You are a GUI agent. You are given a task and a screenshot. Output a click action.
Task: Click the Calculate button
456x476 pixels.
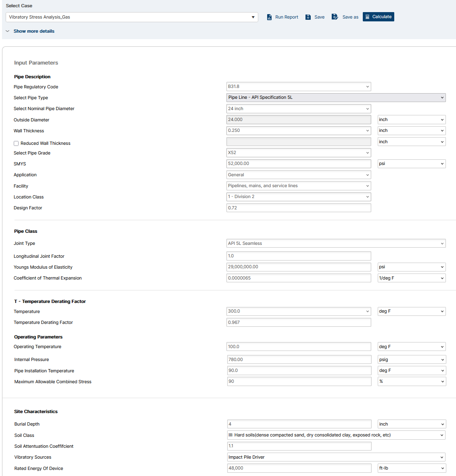(378, 17)
